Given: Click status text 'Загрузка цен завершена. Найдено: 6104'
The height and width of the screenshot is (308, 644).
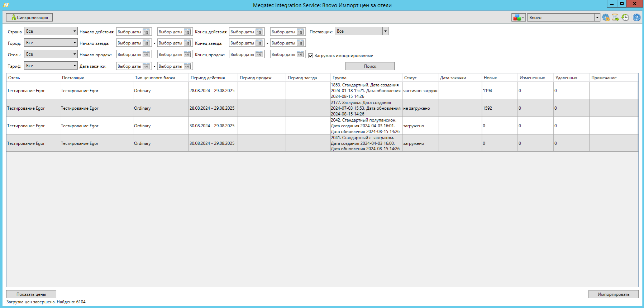Looking at the screenshot, I should coord(46,302).
